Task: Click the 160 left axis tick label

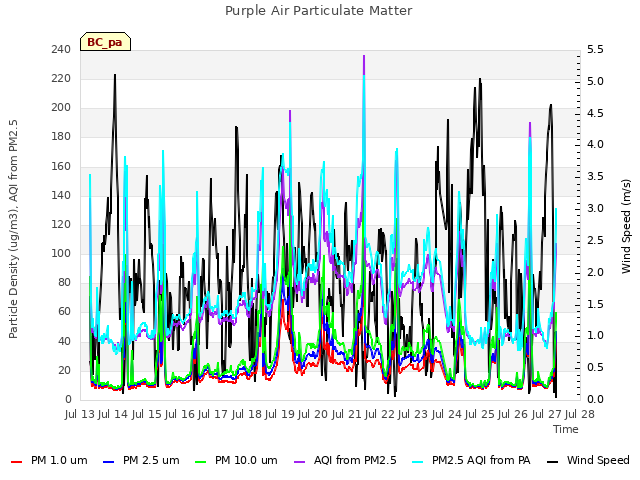Action: 61,167
